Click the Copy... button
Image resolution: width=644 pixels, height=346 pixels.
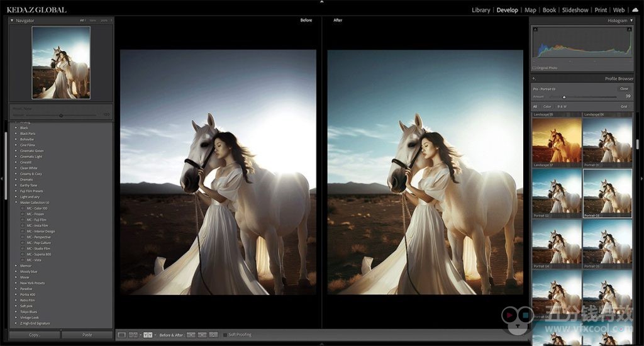point(35,335)
